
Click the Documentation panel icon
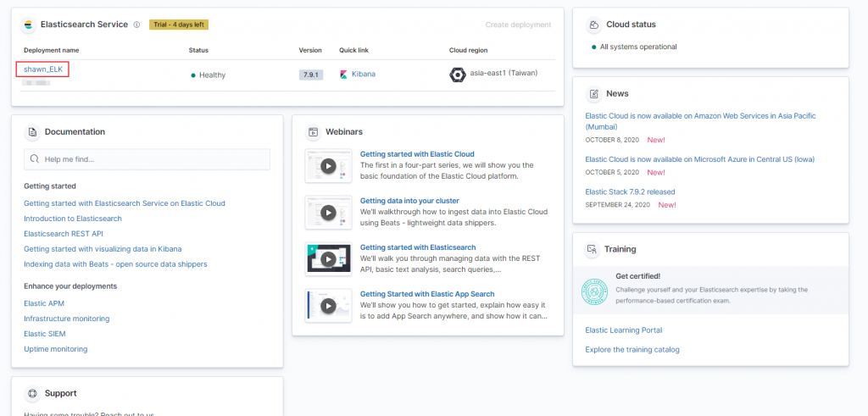pos(33,132)
